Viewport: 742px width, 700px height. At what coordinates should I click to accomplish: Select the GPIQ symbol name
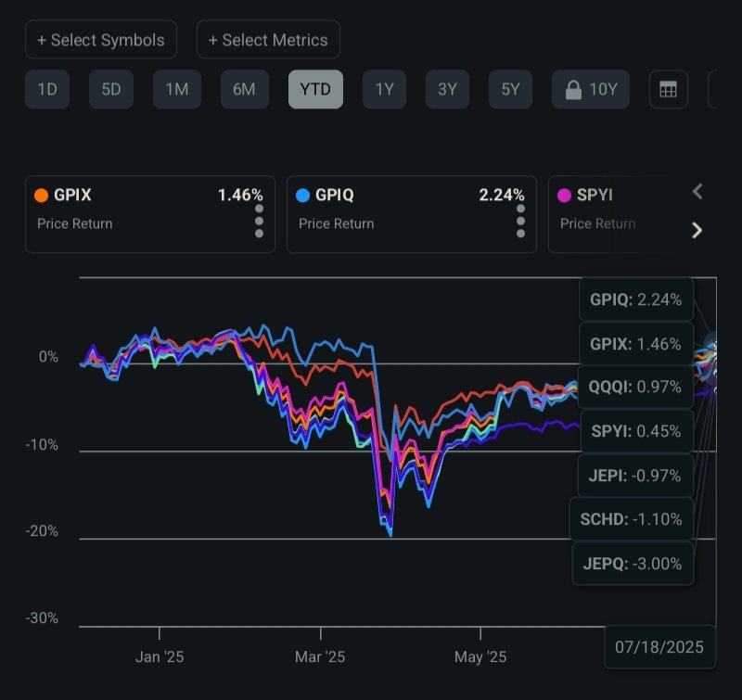(335, 195)
